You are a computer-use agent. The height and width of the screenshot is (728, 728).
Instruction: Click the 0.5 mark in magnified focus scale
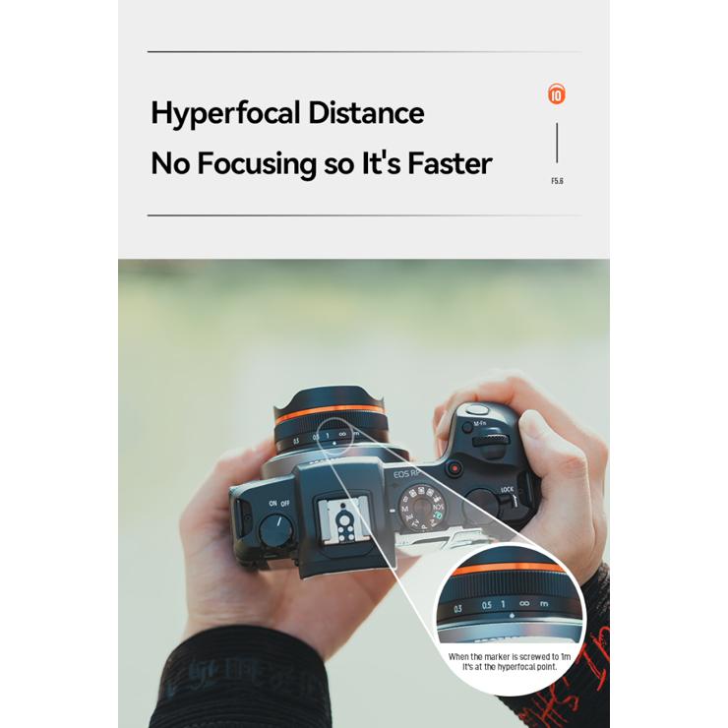point(486,605)
